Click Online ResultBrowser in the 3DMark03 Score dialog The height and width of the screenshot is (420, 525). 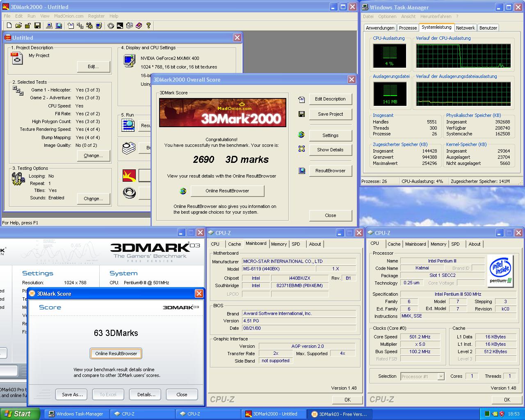116,354
